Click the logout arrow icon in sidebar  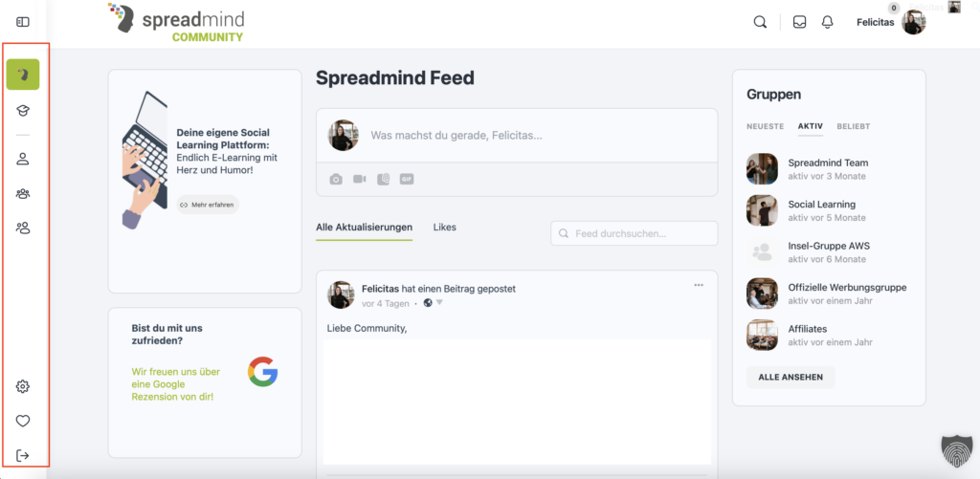coord(23,455)
